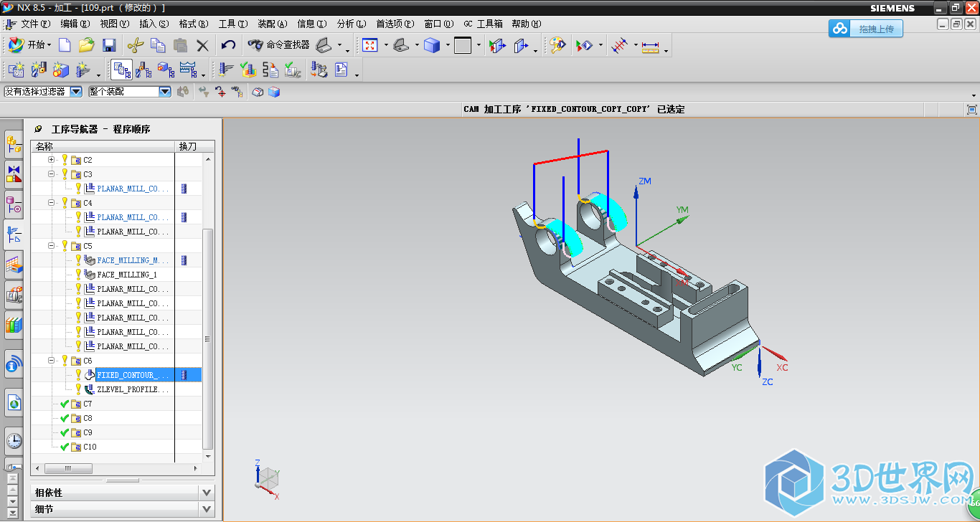The height and width of the screenshot is (522, 980).
Task: Switch navigator to Machining Method View
Action: [189, 70]
